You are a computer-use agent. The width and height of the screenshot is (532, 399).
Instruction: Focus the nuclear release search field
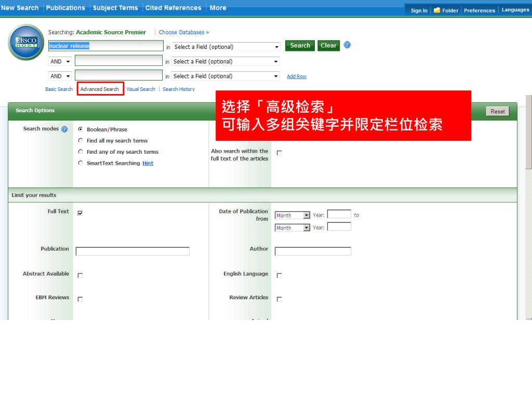[x=106, y=46]
